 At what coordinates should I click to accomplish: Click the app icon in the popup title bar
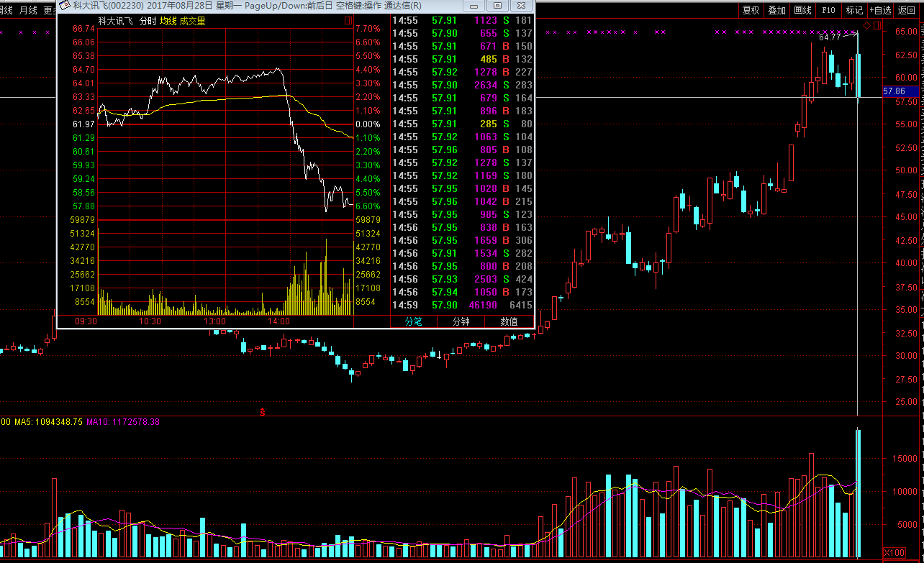tap(64, 6)
